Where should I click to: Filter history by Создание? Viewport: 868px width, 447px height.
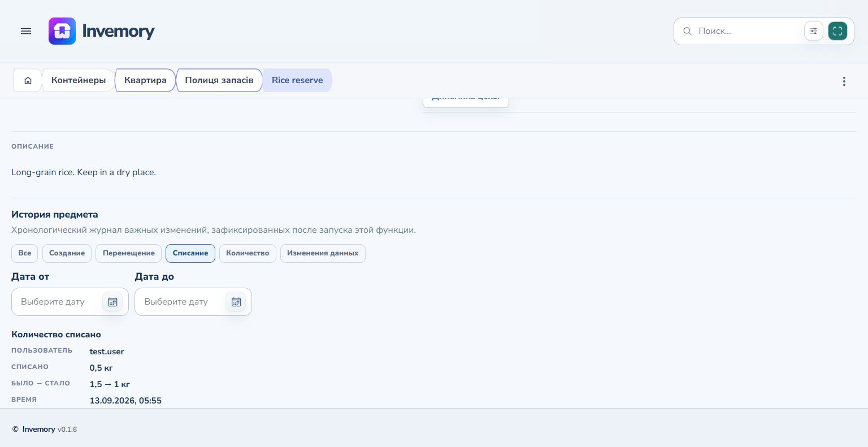point(67,253)
